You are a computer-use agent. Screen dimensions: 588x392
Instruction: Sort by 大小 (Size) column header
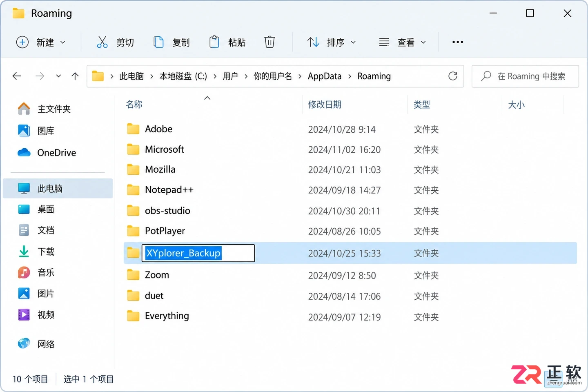(x=516, y=105)
